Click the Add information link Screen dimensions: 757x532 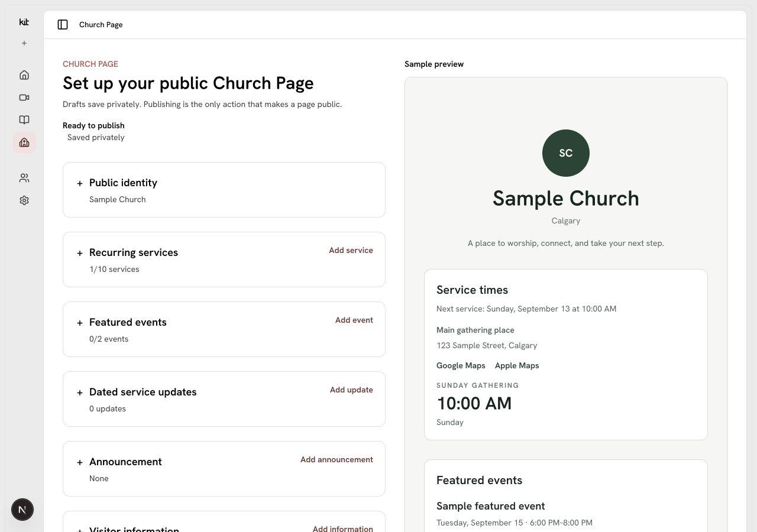pyautogui.click(x=343, y=528)
